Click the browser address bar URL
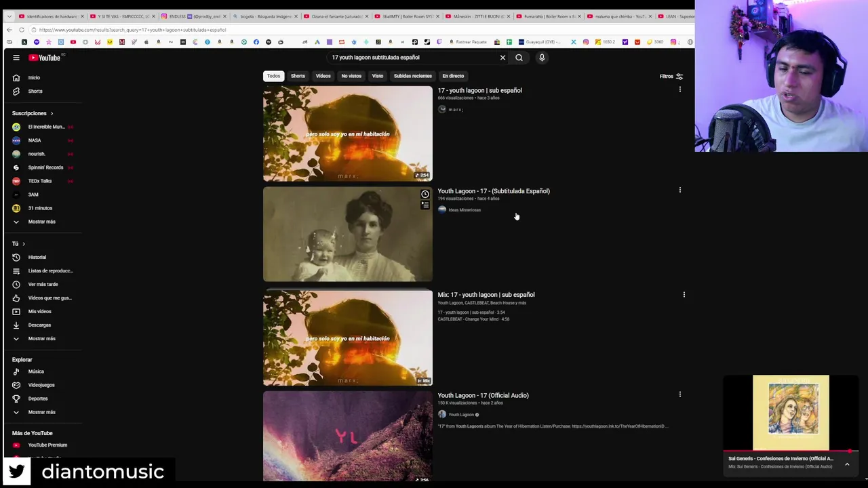The width and height of the screenshot is (868, 488). click(132, 30)
